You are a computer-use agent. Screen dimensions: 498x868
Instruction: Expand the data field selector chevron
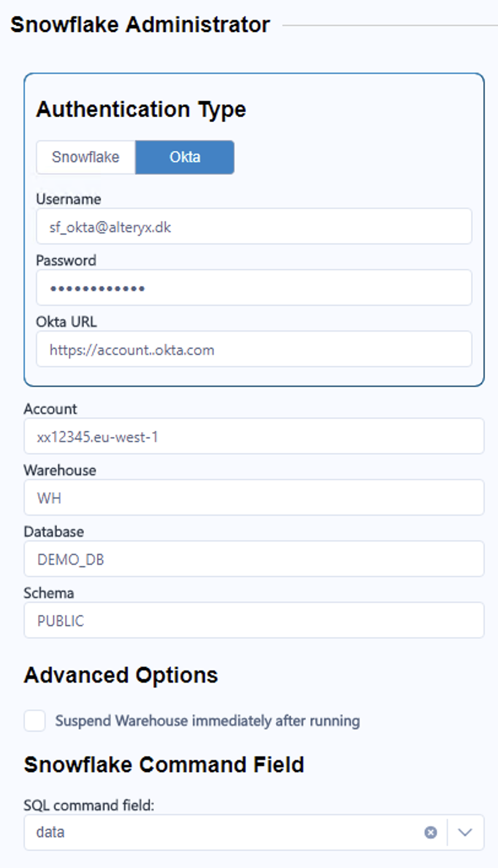click(x=463, y=832)
